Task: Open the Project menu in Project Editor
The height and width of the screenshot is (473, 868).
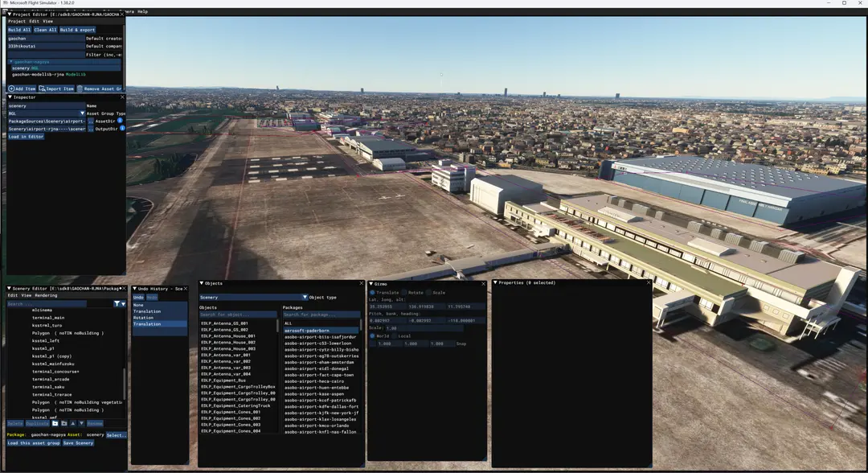Action: click(x=17, y=21)
